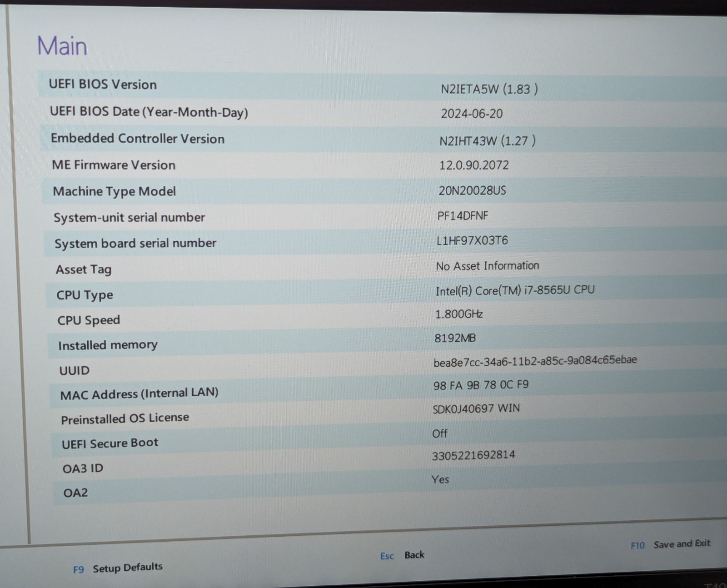Select MAC Address (Internal LAN) label

(139, 394)
